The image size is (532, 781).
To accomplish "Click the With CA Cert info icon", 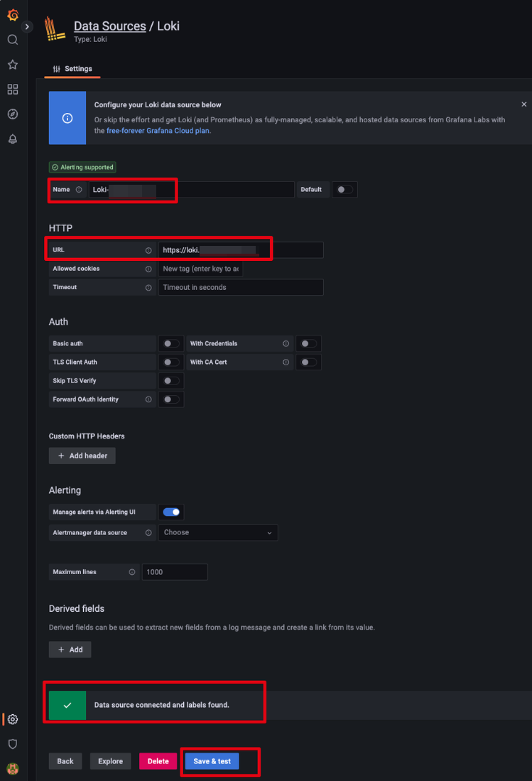I will pyautogui.click(x=286, y=362).
